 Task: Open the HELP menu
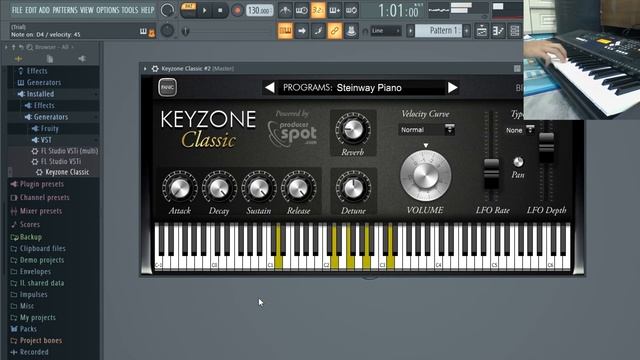click(147, 10)
